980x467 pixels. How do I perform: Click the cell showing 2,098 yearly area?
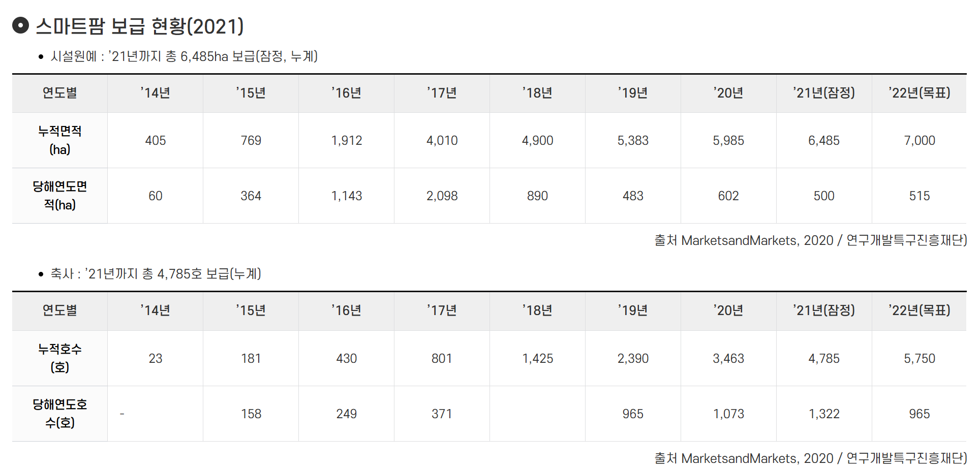click(x=442, y=196)
